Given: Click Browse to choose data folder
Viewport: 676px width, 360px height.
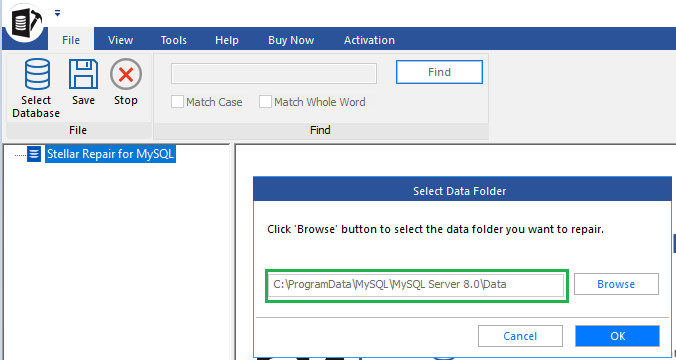Looking at the screenshot, I should point(616,284).
